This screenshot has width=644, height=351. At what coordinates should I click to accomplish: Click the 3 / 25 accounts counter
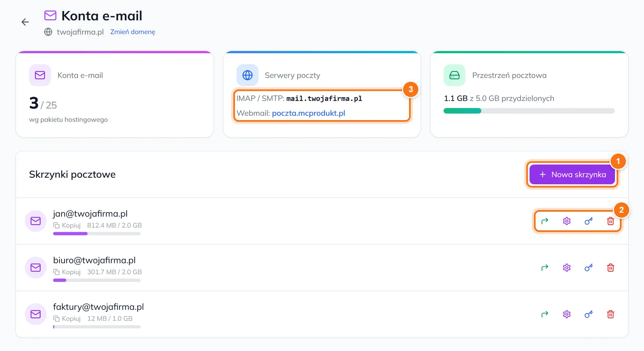(43, 104)
